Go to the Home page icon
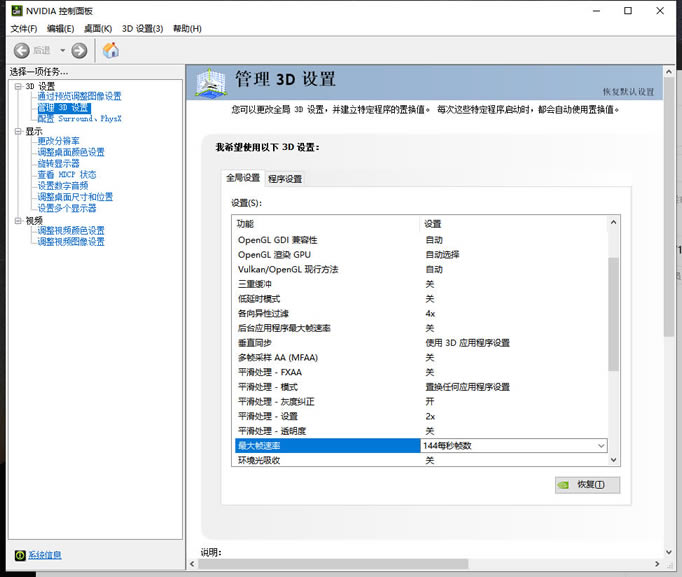 (110, 50)
